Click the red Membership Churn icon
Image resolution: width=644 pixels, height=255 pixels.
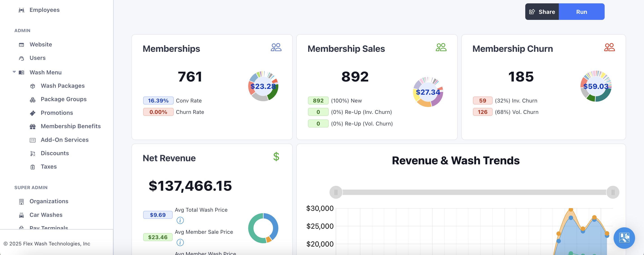(610, 47)
